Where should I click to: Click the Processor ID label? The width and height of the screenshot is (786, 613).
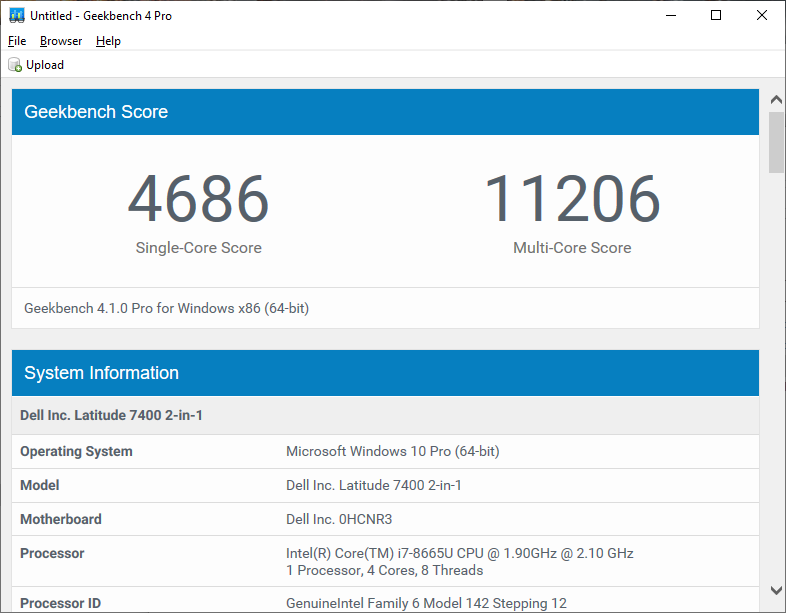tap(60, 603)
